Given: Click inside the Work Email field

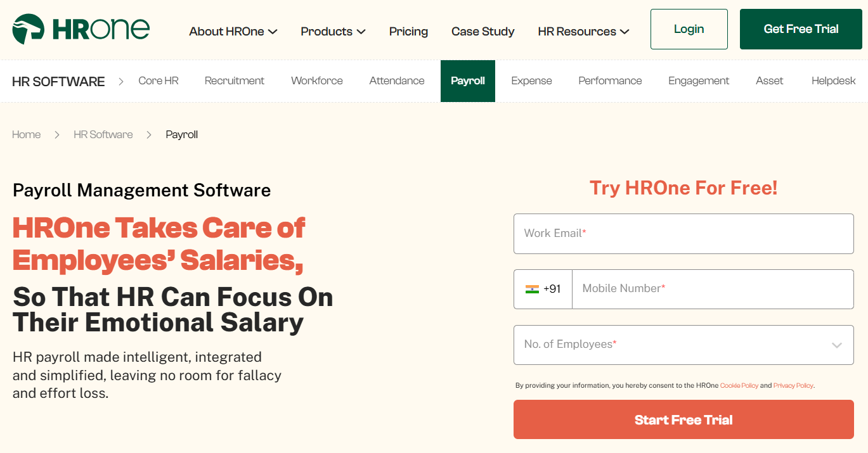Looking at the screenshot, I should coord(683,234).
